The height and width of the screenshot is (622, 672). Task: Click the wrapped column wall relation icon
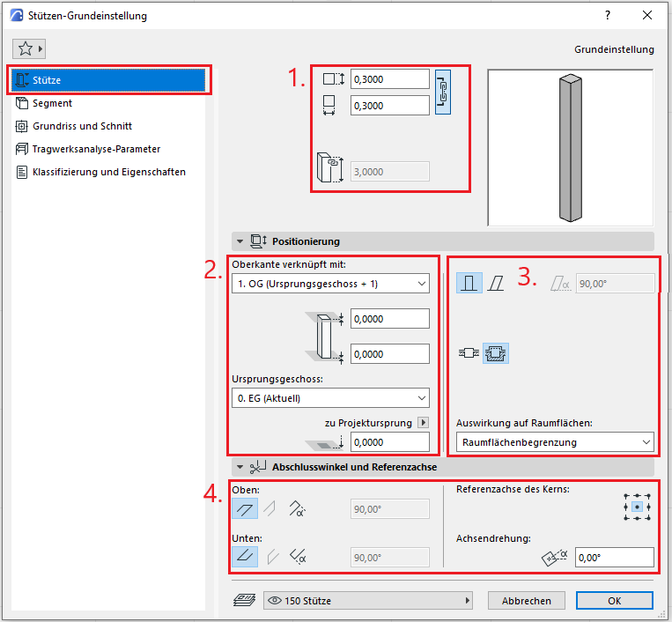click(496, 354)
